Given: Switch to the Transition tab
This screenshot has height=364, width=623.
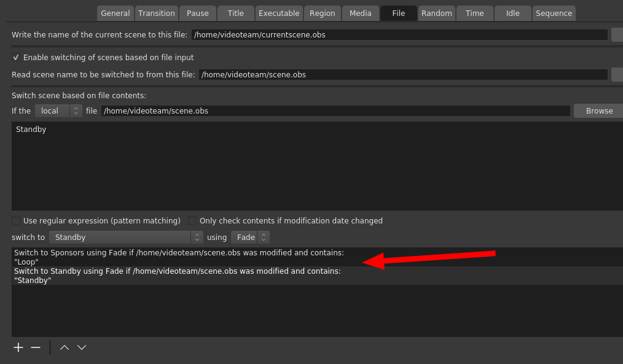Looking at the screenshot, I should (x=157, y=14).
